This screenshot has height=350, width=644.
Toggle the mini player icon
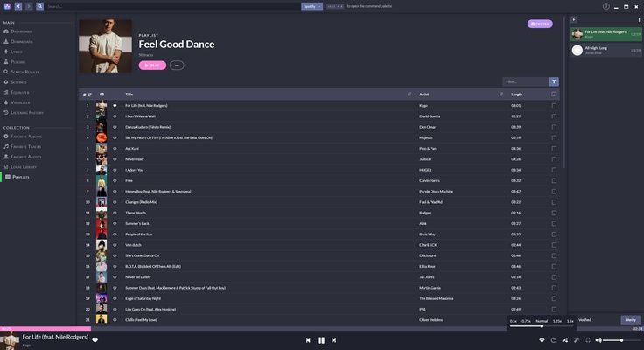[x=588, y=340]
